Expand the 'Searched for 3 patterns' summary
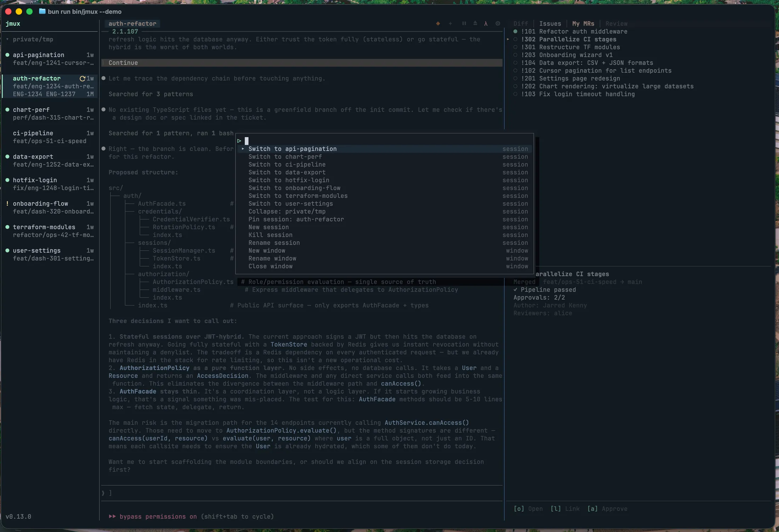The height and width of the screenshot is (532, 779). (151, 94)
